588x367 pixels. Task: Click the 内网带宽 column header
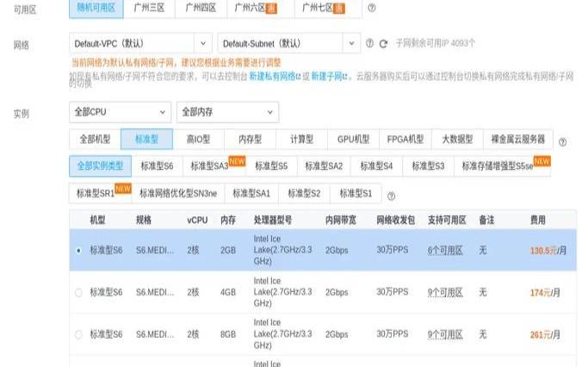(x=341, y=220)
